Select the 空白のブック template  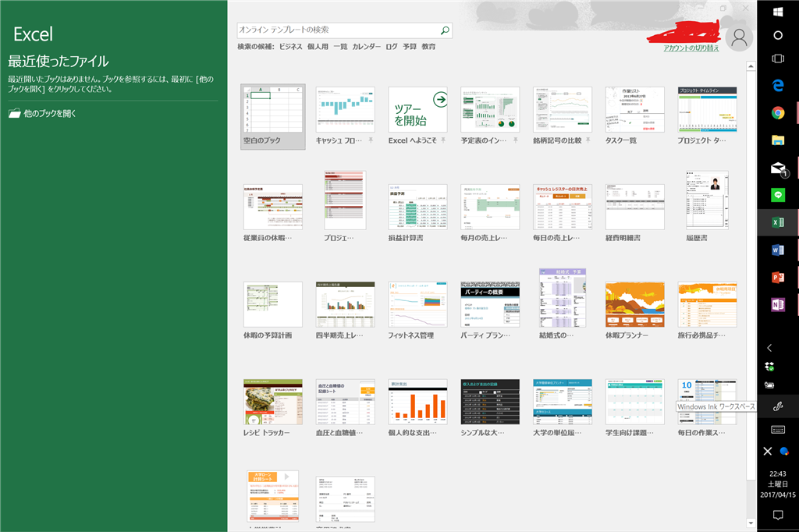tap(272, 117)
